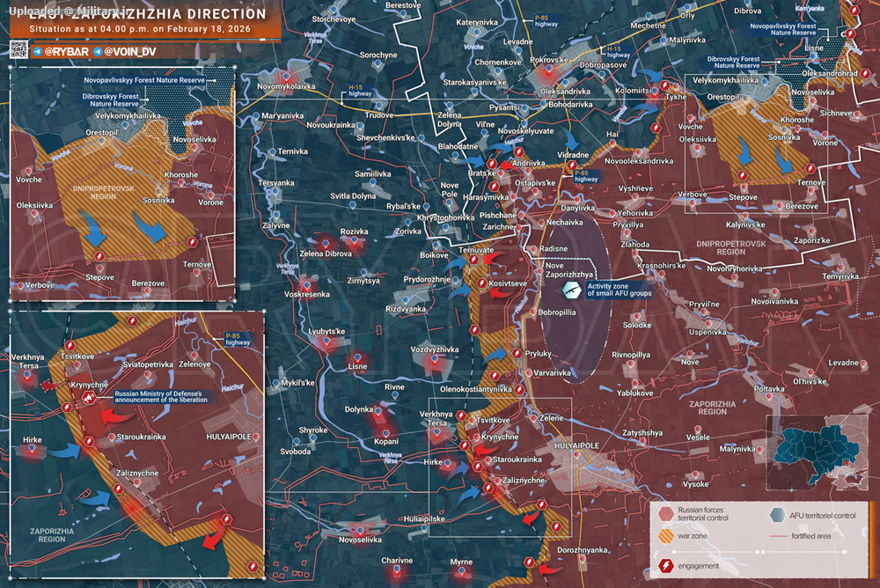This screenshot has width=880, height=588.
Task: Select the engagement icon in the legend
Action: point(666,565)
